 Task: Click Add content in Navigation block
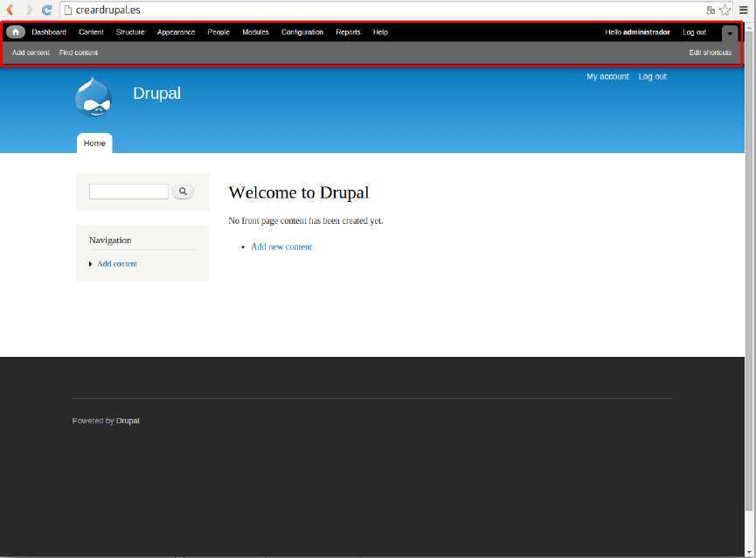[117, 264]
